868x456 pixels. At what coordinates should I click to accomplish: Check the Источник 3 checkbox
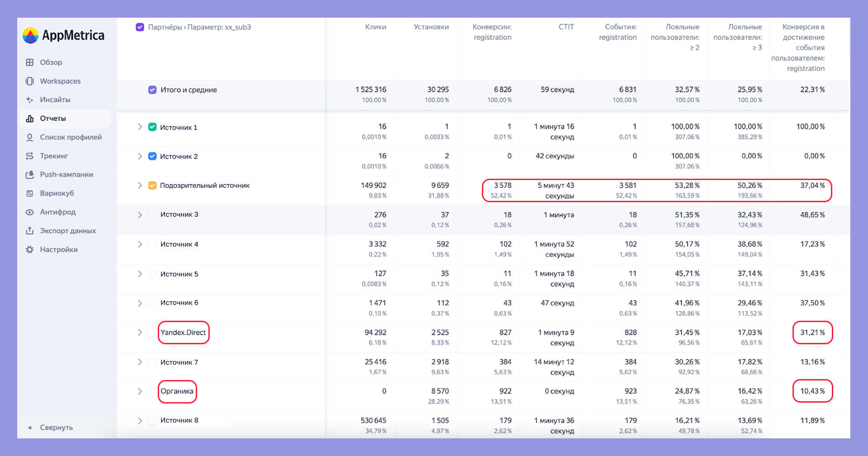click(x=152, y=214)
